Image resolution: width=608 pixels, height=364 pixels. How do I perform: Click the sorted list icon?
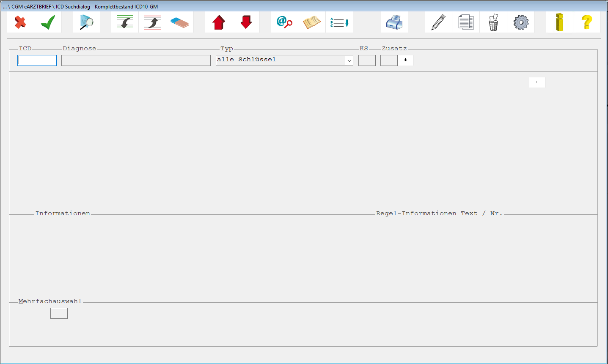[339, 22]
